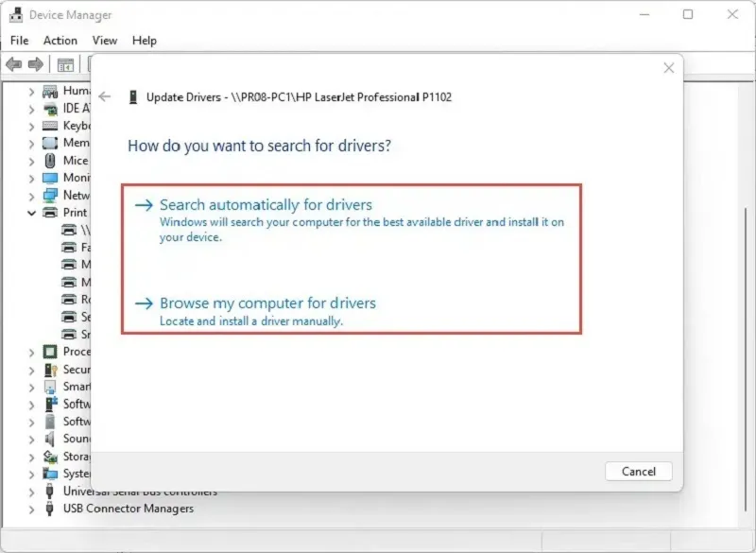
Task: Close the Update Drivers dialog
Action: 668,68
